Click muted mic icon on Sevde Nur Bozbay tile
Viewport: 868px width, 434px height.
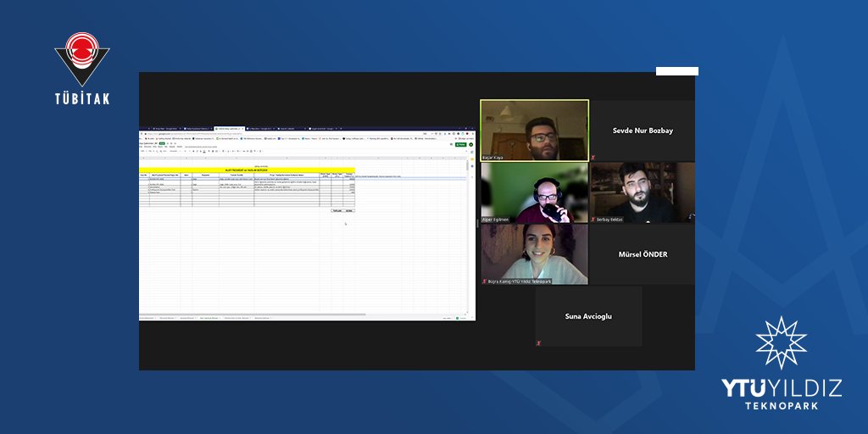click(594, 158)
